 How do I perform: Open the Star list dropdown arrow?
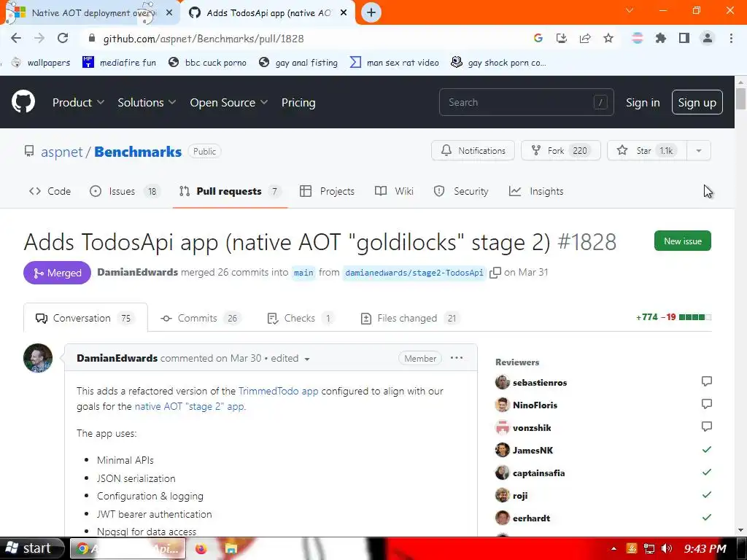(698, 151)
